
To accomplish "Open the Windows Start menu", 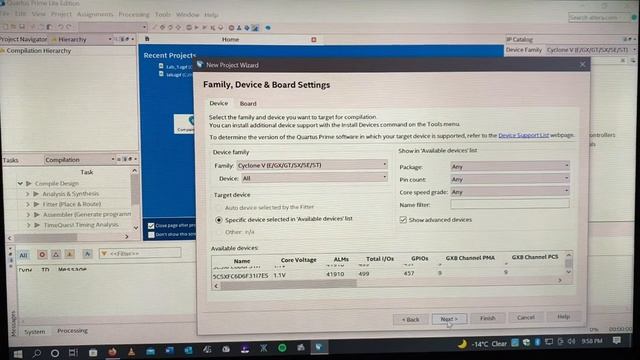I will point(18,354).
